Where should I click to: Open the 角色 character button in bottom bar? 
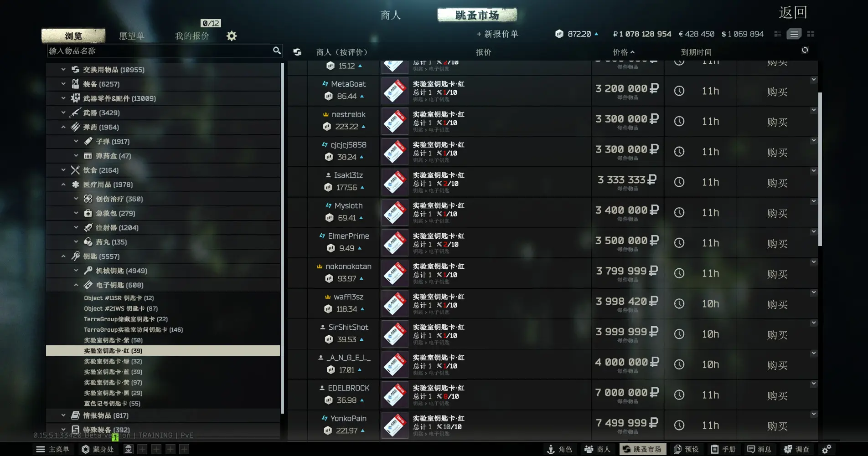(x=559, y=449)
